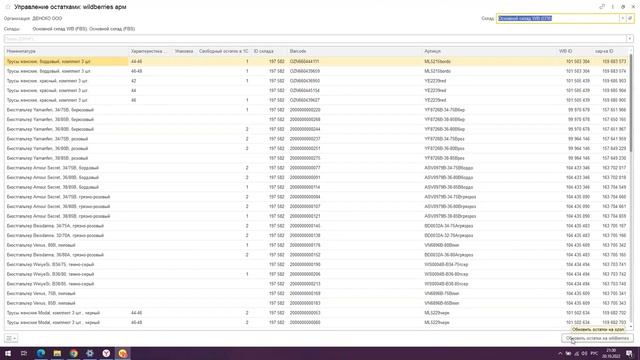Open gear settings app on taskbar

(90, 353)
